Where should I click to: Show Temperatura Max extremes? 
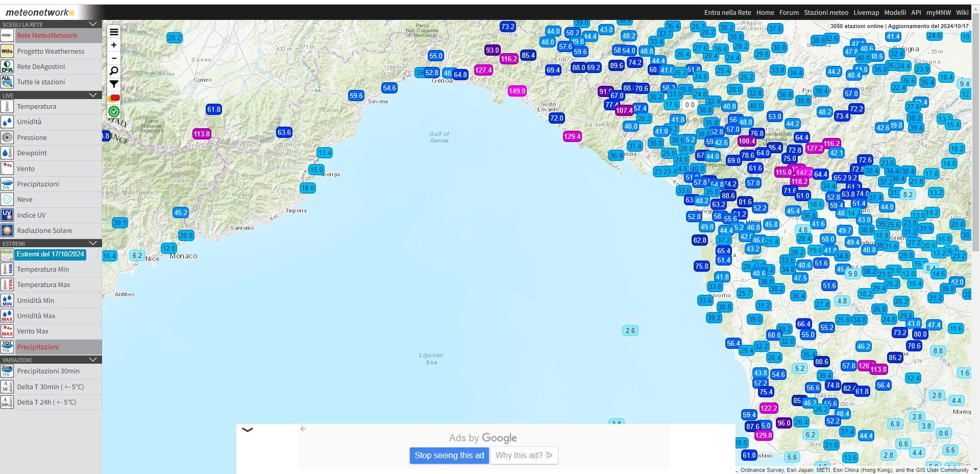(51, 285)
